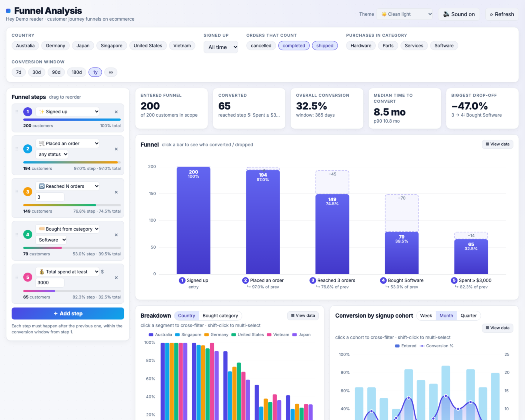The image size is (525, 420).
Task: Open the any status dropdown
Action: (x=52, y=154)
